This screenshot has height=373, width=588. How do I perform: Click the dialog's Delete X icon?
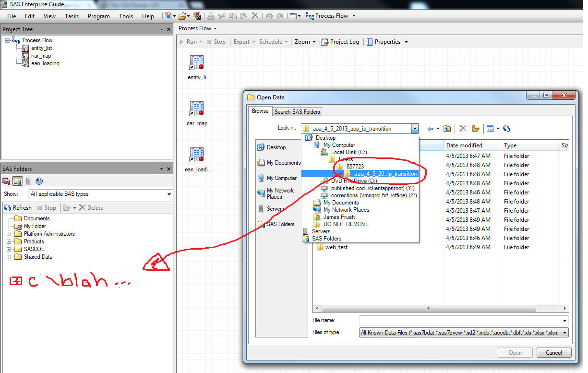463,129
